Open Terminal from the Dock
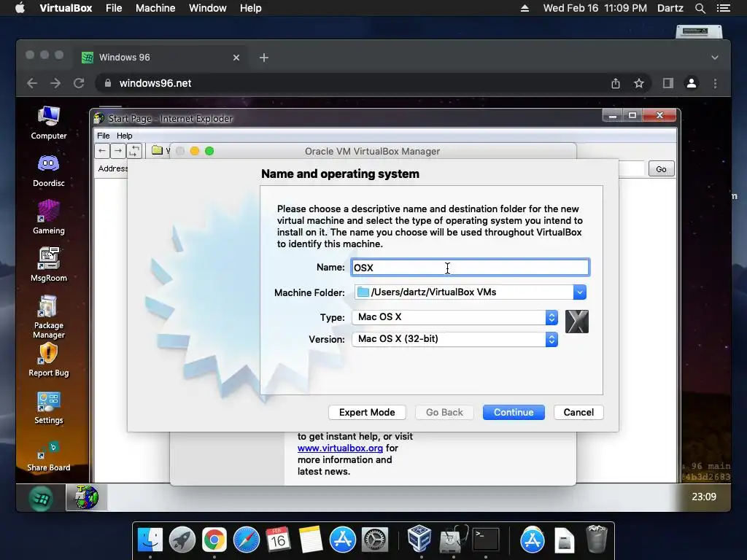Image resolution: width=747 pixels, height=560 pixels. click(485, 540)
